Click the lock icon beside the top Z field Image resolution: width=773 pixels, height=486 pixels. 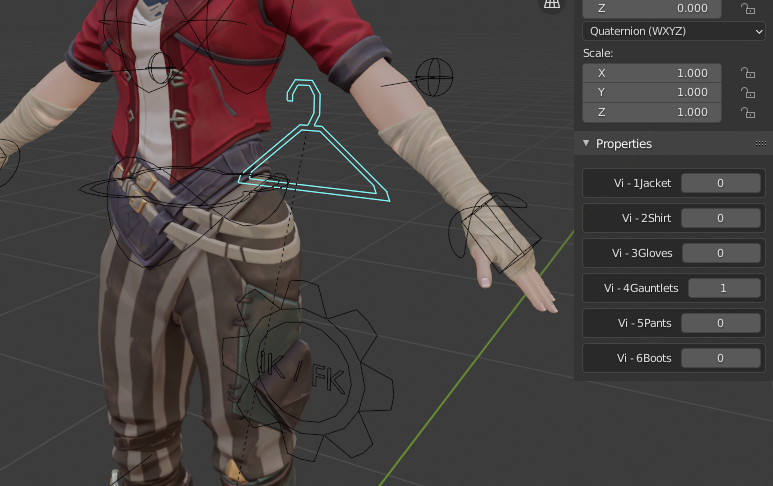point(746,8)
